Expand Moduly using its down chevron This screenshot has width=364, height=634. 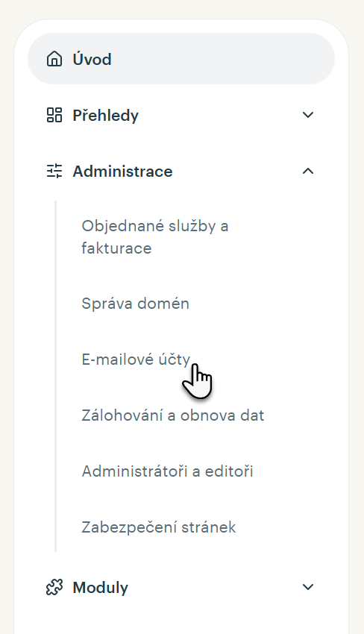click(x=308, y=587)
